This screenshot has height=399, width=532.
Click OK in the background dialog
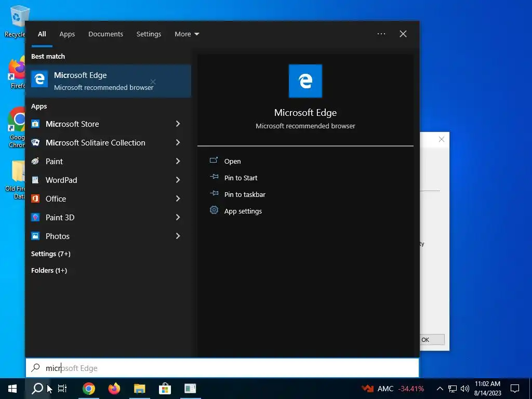click(432, 340)
